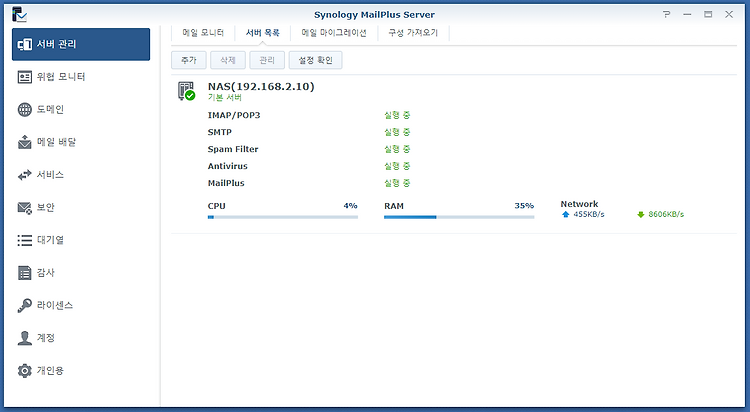
Task: Click the 서버 관리 sidebar icon
Action: pyautogui.click(x=25, y=45)
